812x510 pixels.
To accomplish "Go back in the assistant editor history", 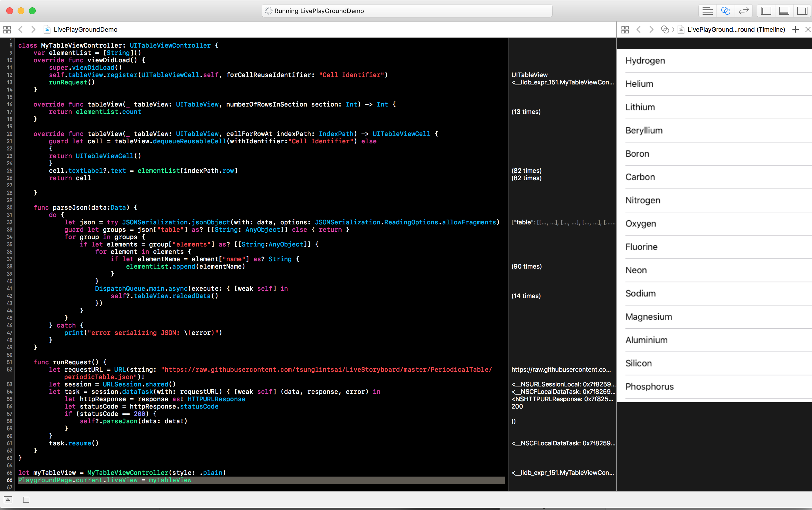I will (638, 30).
